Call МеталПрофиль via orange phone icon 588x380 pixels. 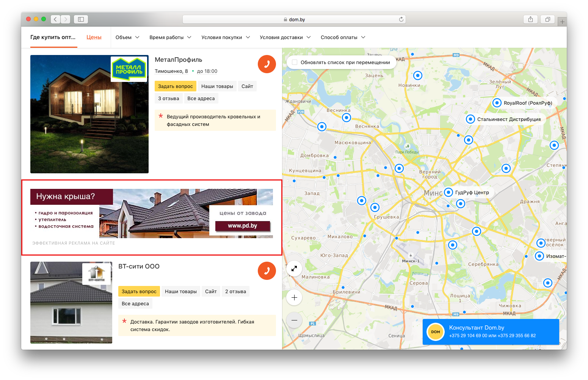pos(267,64)
